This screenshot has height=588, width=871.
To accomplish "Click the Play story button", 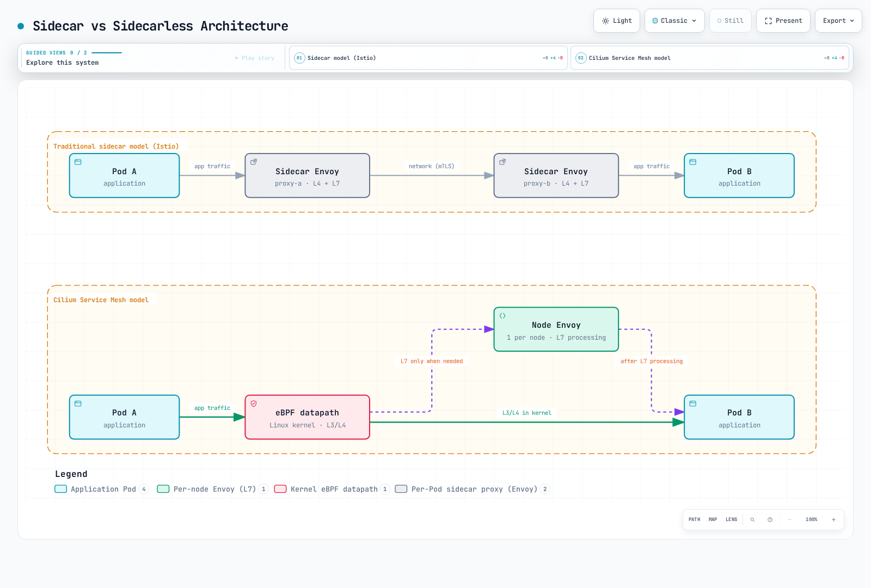I will pyautogui.click(x=255, y=58).
